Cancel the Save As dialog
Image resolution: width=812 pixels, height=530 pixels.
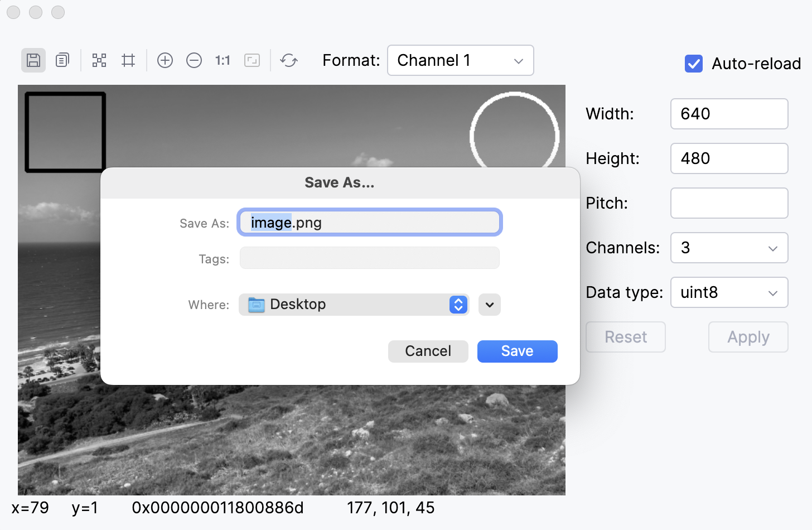click(428, 351)
